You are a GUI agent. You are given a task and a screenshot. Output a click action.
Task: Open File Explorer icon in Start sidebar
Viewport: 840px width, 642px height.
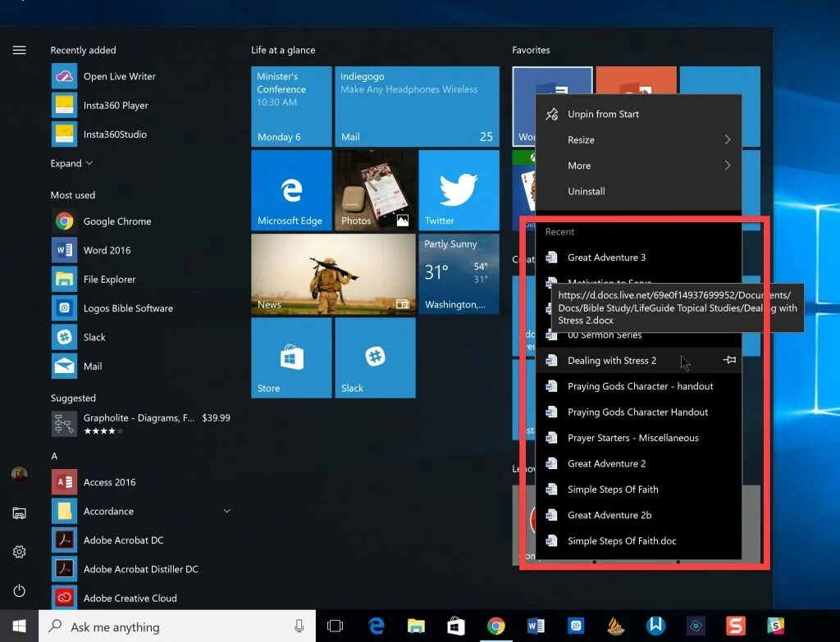20,513
